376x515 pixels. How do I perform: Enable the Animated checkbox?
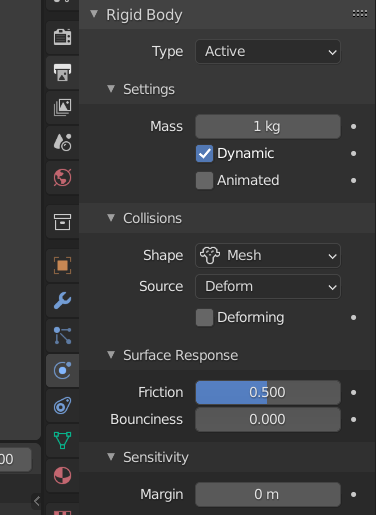tap(204, 180)
